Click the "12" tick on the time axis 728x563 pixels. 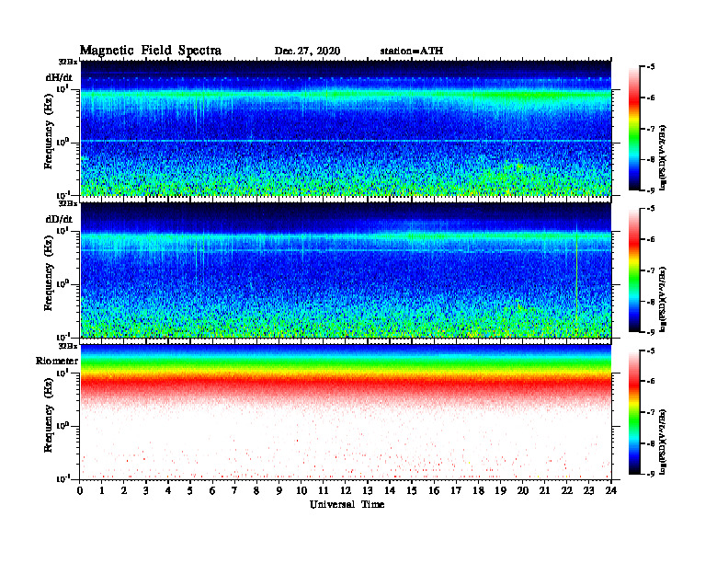346,491
